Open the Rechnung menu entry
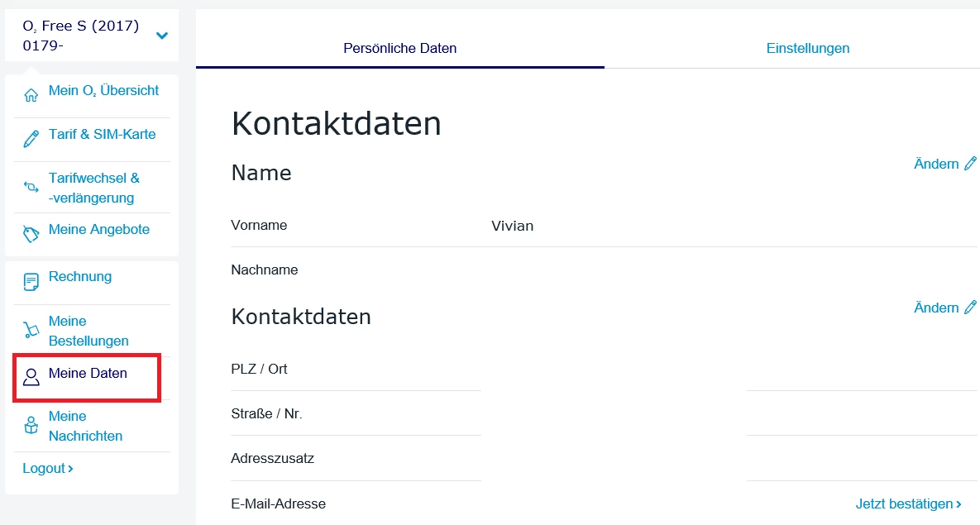The height and width of the screenshot is (525, 980). [x=80, y=277]
